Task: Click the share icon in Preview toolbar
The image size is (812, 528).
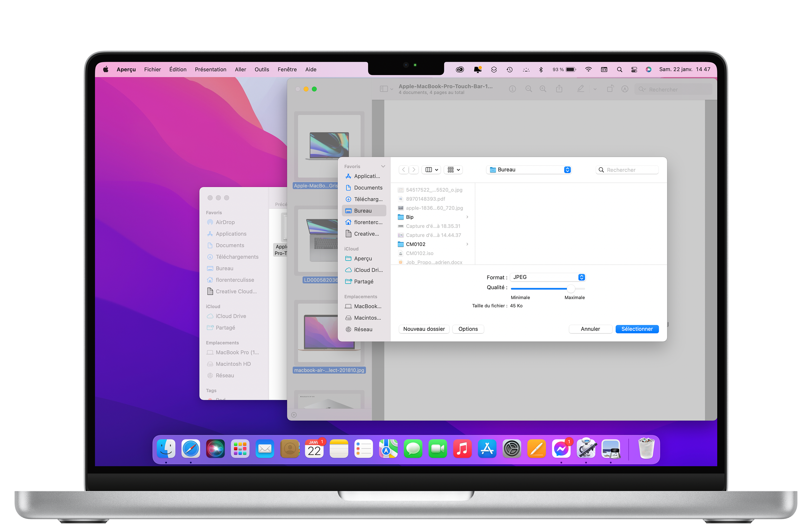Action: (559, 89)
